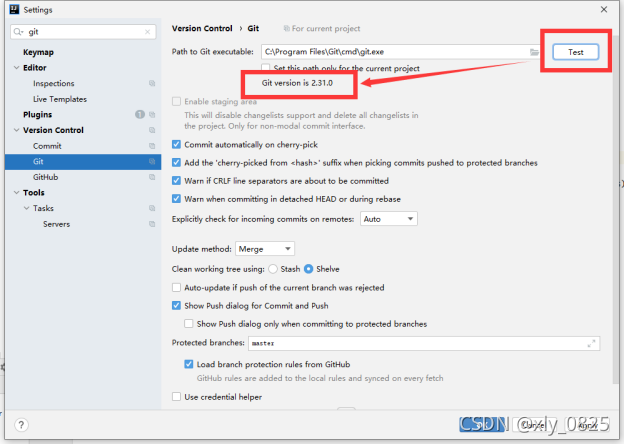This screenshot has height=445, width=624.
Task: Close the Settings dialog with X
Action: point(604,10)
